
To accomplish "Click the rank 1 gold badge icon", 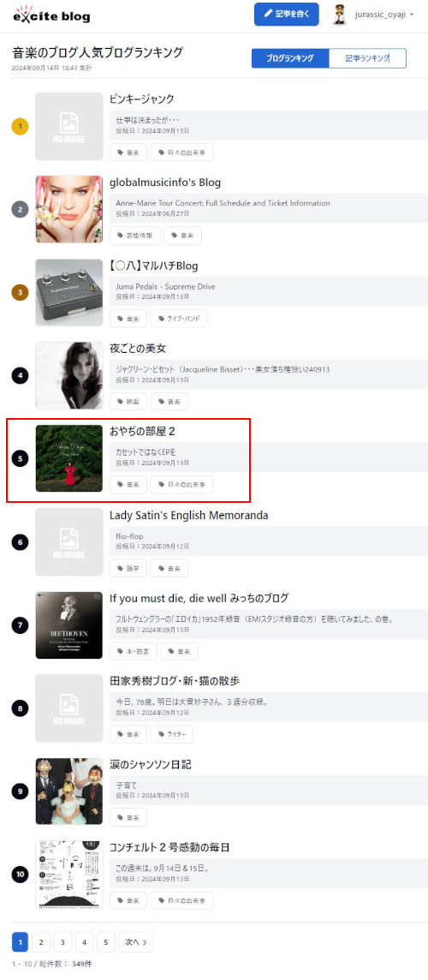I will [x=21, y=127].
